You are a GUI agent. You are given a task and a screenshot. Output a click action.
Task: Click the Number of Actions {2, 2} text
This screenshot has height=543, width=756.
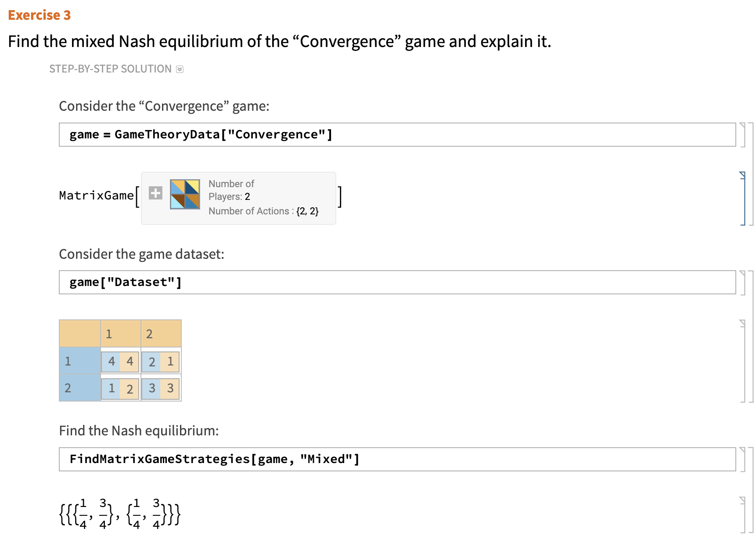263,211
